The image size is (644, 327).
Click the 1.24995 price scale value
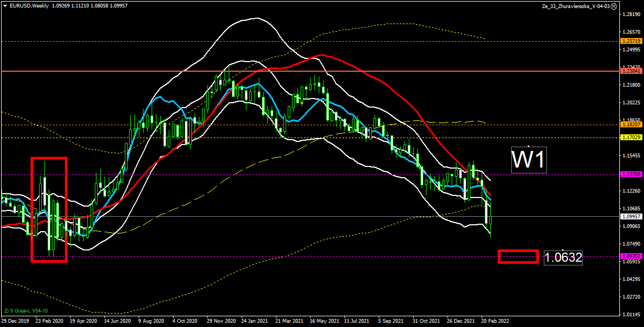(632, 50)
